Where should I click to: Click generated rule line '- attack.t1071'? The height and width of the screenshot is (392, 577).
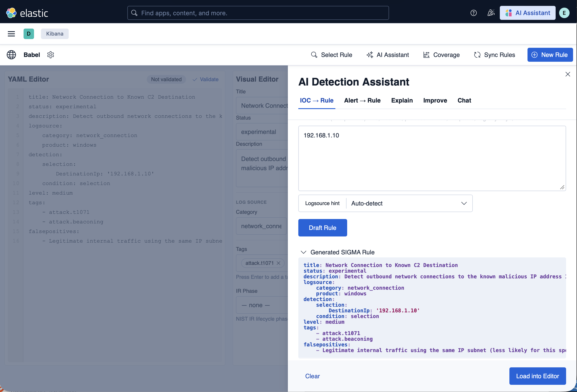(x=338, y=333)
